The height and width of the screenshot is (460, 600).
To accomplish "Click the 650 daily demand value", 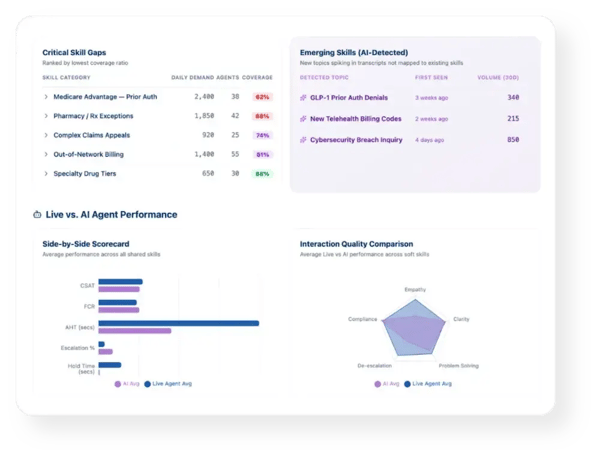I will click(x=208, y=173).
